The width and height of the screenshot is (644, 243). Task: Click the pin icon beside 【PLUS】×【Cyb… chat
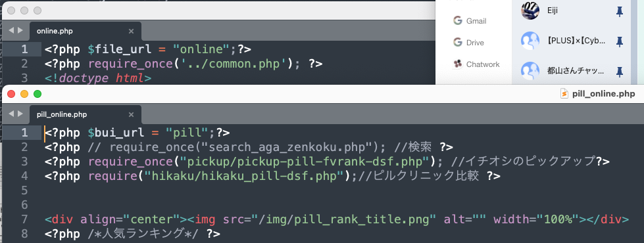coord(620,41)
